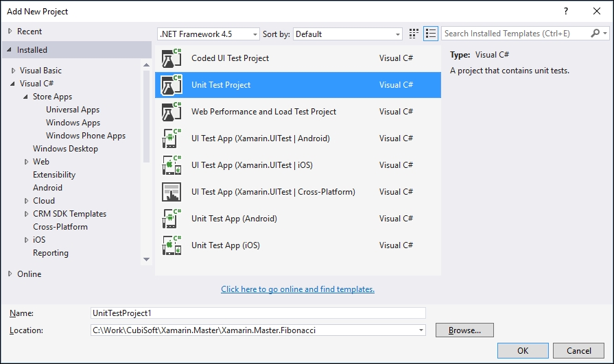Click the UI Test App Android icon
Viewport: 614px width, 364px height.
172,138
